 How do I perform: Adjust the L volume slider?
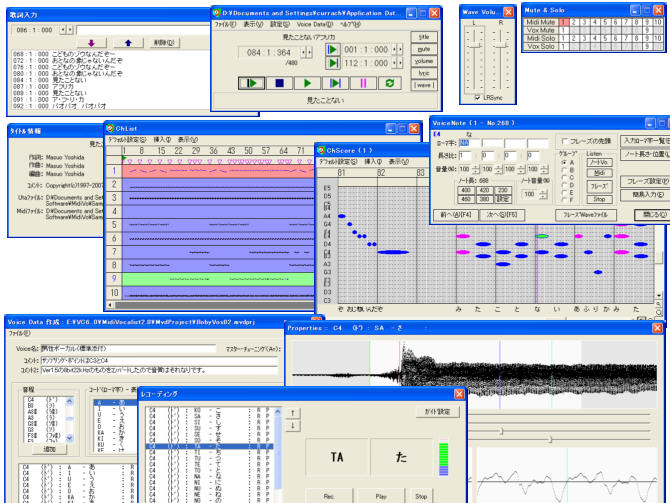click(474, 46)
